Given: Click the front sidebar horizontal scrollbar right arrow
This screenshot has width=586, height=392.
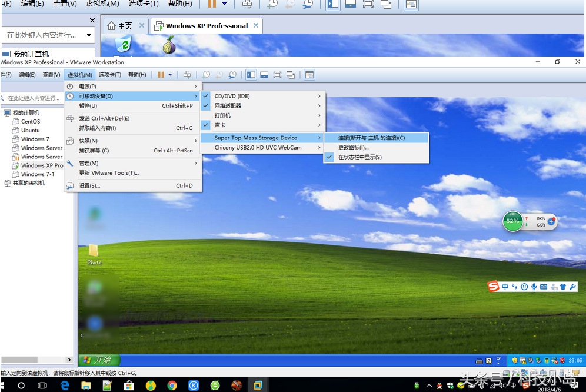Looking at the screenshot, I should tap(69, 360).
